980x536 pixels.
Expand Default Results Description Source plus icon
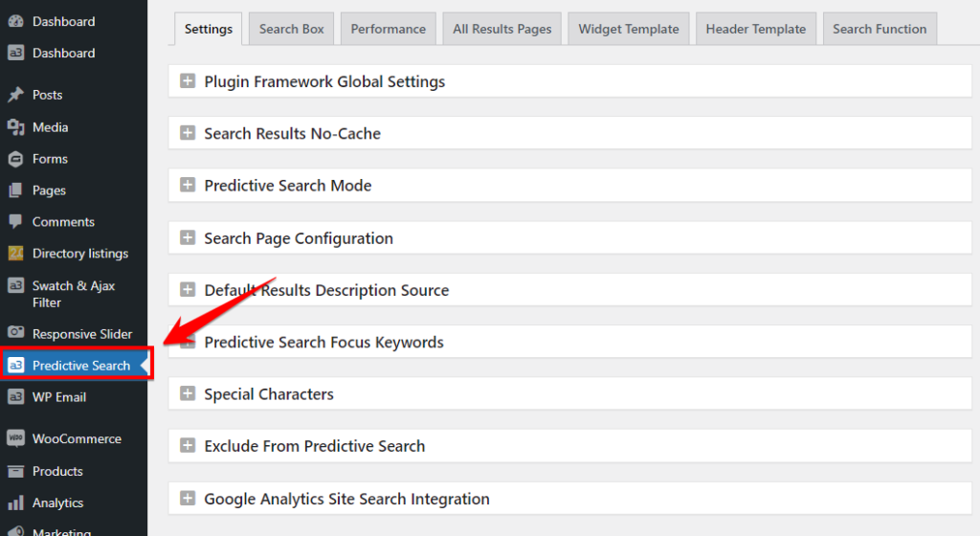188,290
